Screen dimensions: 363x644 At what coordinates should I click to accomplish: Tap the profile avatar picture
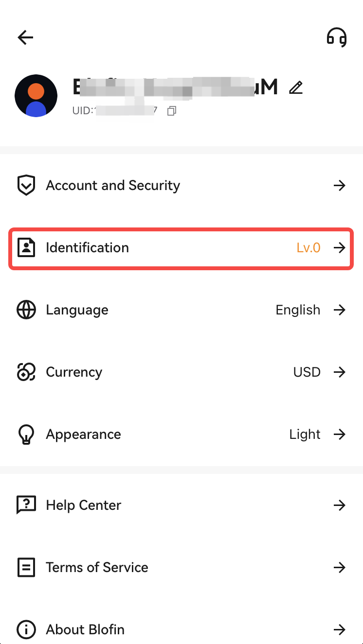click(36, 95)
